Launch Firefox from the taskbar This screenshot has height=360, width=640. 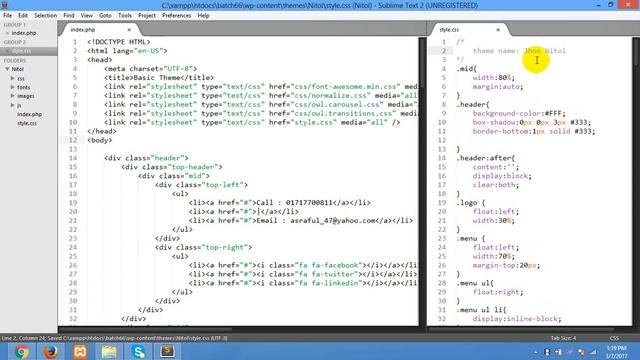[x=51, y=351]
